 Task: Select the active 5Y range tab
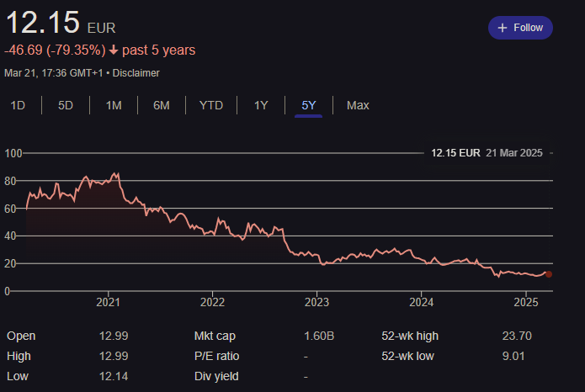(309, 105)
